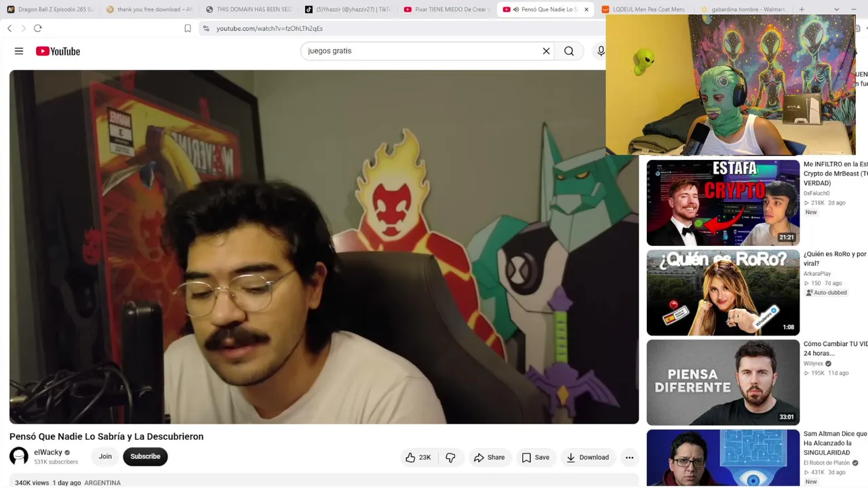
Task: Dislike the video with the thumbs-down icon
Action: pyautogui.click(x=450, y=457)
